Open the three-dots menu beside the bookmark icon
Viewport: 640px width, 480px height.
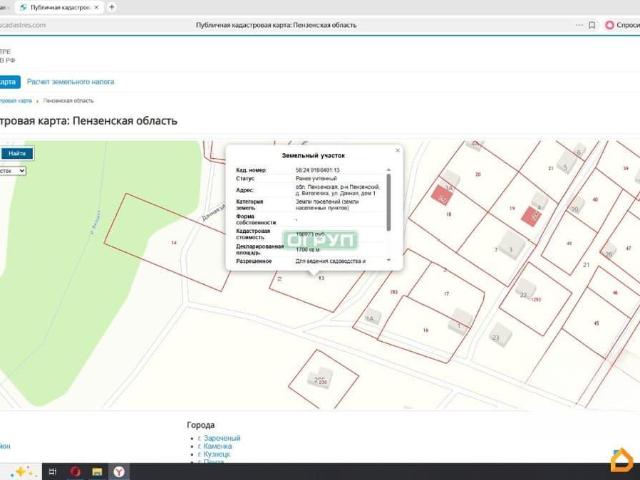[x=579, y=25]
